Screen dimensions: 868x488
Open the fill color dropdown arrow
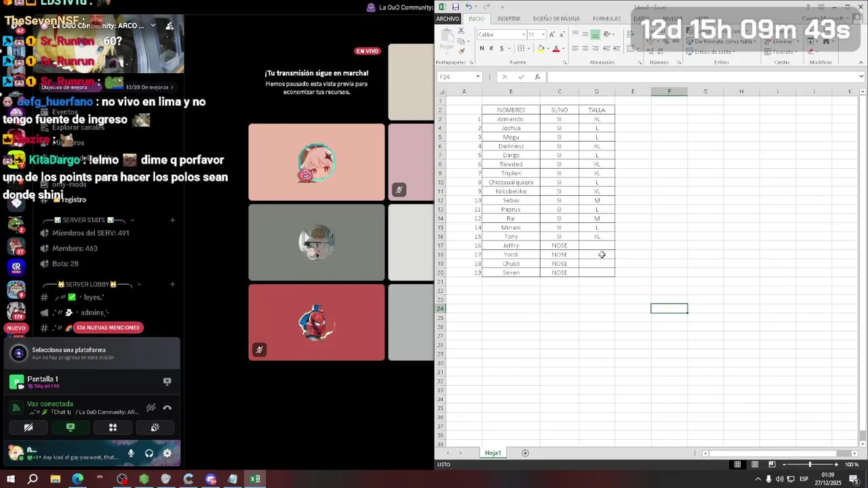[x=548, y=48]
